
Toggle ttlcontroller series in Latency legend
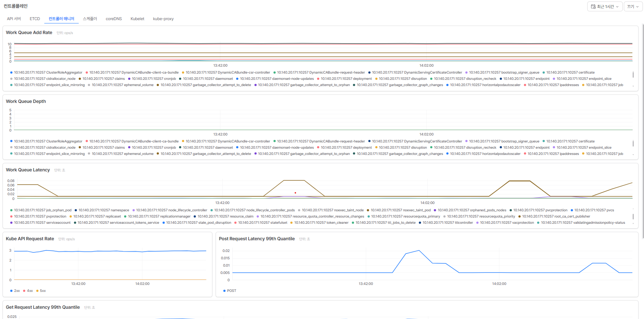click(x=446, y=223)
